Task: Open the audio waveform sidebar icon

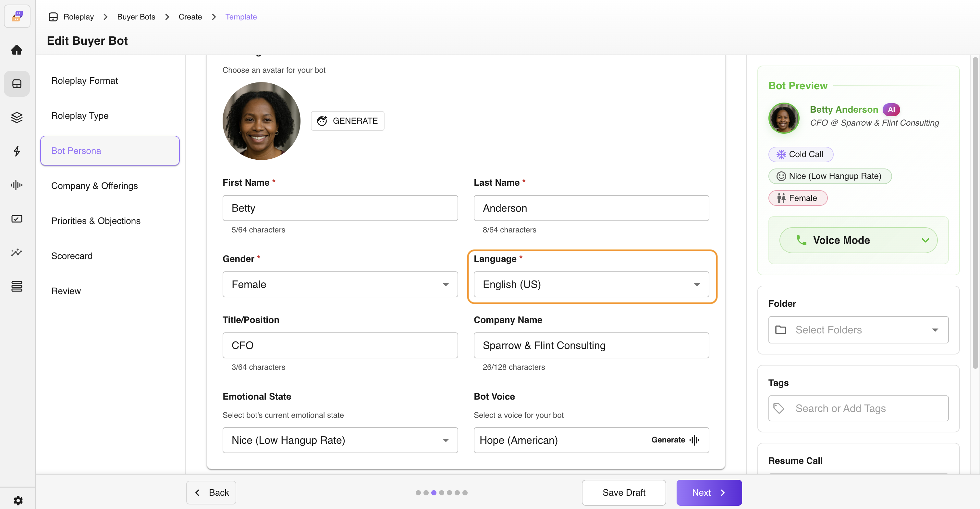Action: pos(17,185)
